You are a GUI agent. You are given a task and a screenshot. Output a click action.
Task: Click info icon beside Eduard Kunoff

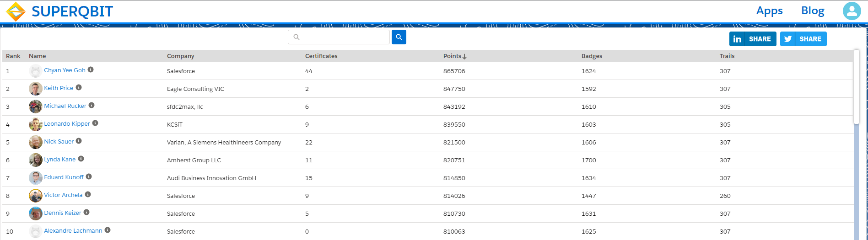(89, 176)
